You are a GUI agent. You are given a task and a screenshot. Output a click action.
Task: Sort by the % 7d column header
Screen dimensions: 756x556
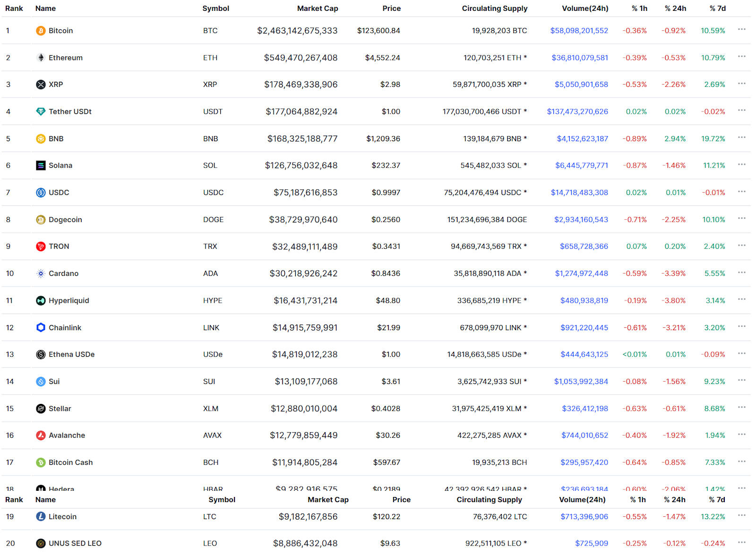click(x=717, y=9)
